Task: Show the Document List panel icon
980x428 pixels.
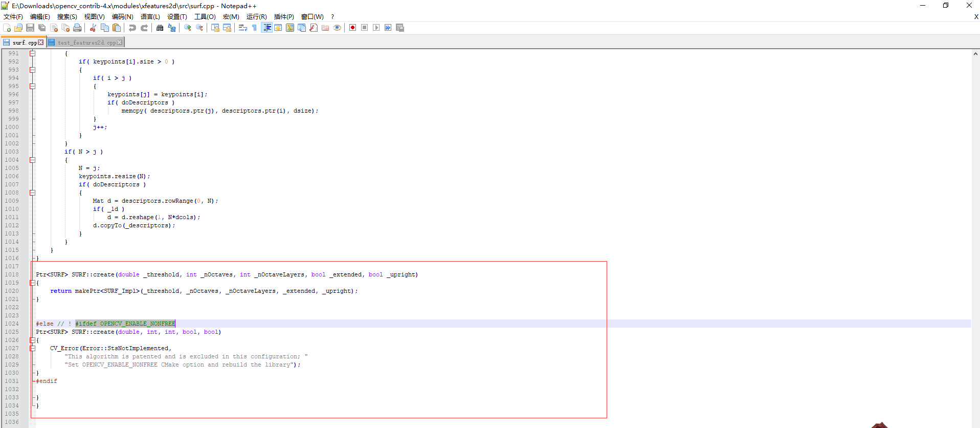Action: tap(302, 28)
